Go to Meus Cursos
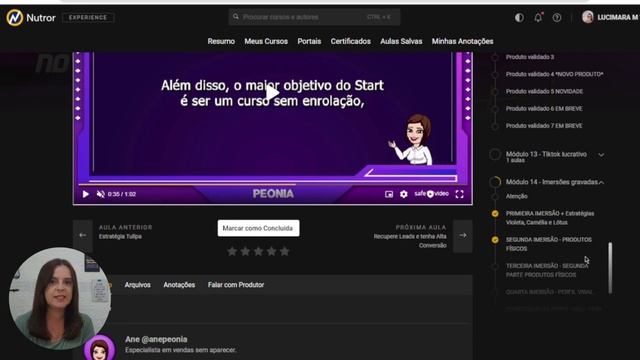640x360 pixels. point(266,41)
